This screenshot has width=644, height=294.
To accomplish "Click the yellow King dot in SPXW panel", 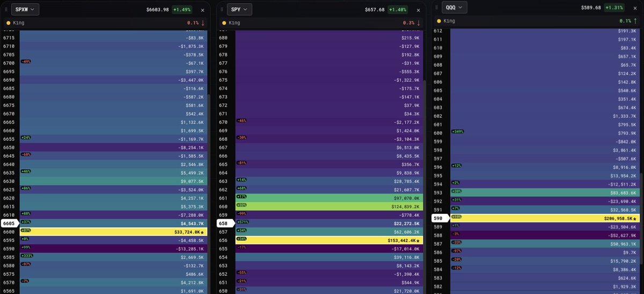I will click(x=8, y=23).
